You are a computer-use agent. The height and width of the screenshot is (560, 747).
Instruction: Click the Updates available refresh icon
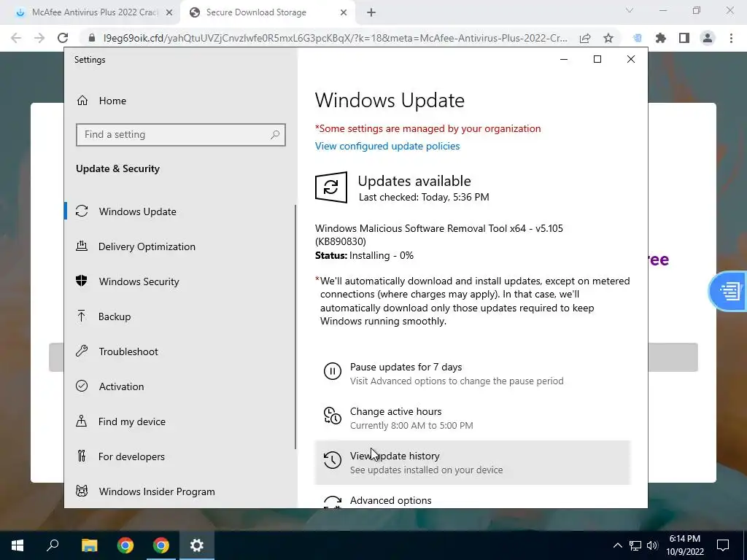(x=331, y=187)
